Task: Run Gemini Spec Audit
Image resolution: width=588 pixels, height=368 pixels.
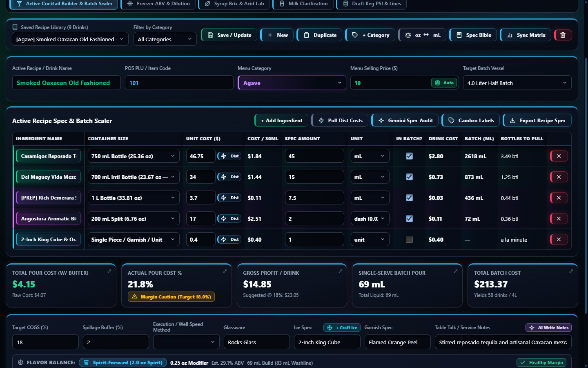Action: point(405,121)
